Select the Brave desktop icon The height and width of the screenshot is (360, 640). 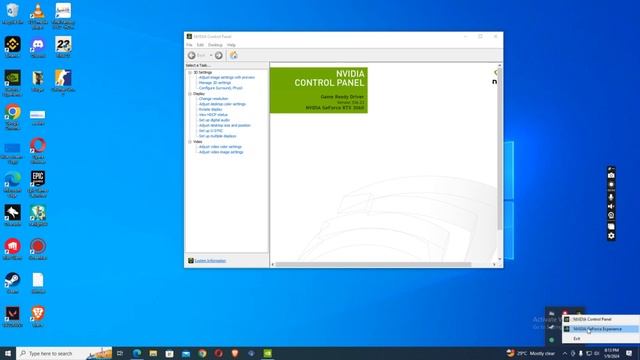click(38, 316)
